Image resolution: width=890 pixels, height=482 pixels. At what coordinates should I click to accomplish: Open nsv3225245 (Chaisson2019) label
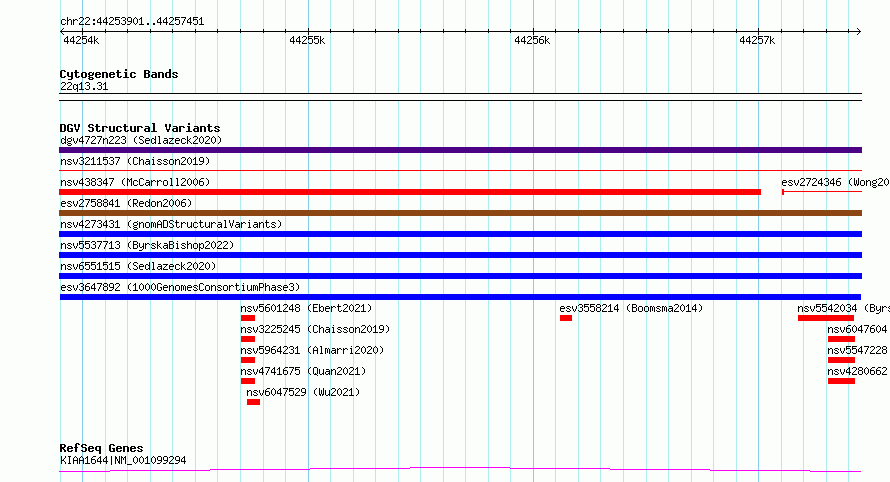[x=315, y=329]
